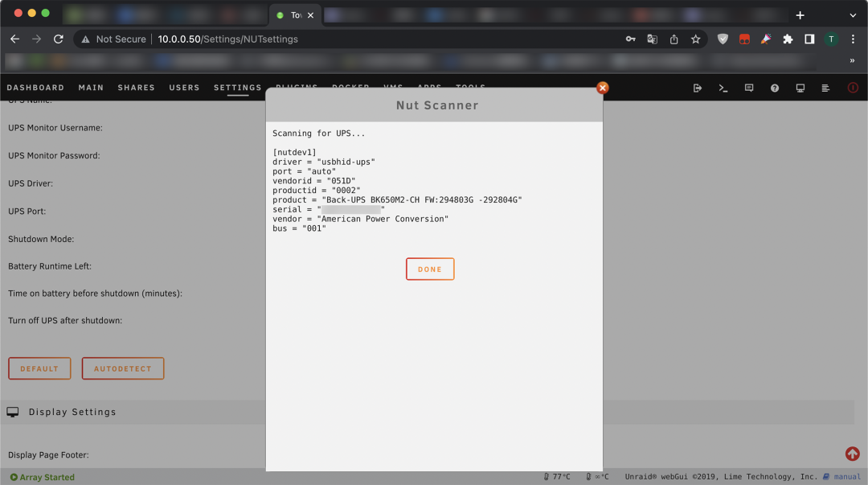Close the Nut Scanner dialog with the orange X
The width and height of the screenshot is (868, 485).
[x=603, y=88]
